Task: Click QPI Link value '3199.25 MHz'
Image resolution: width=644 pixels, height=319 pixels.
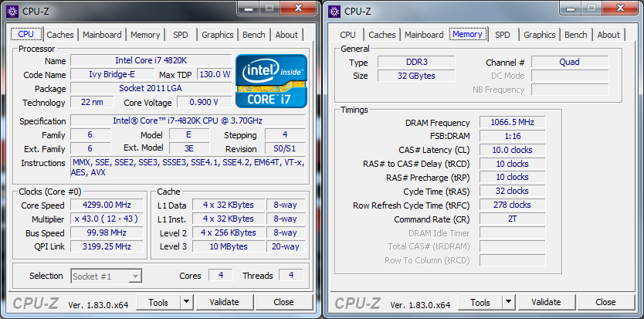Action: click(107, 246)
